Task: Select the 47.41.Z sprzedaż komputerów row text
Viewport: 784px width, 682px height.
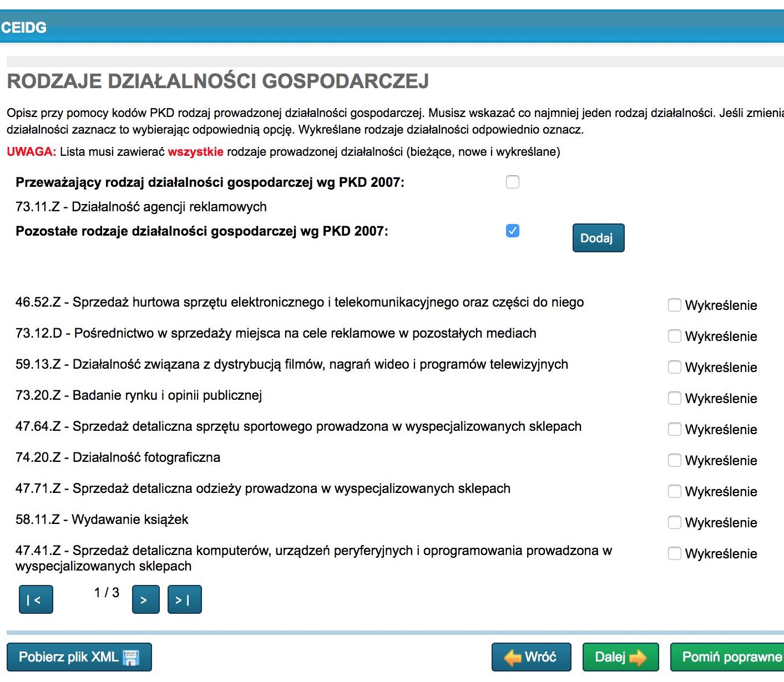Action: (x=313, y=558)
